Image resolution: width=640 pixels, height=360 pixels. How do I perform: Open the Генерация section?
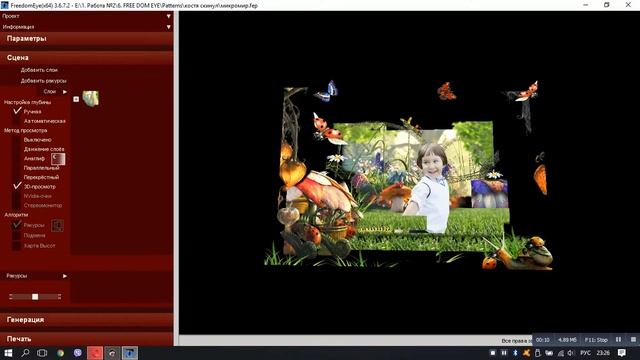87,320
